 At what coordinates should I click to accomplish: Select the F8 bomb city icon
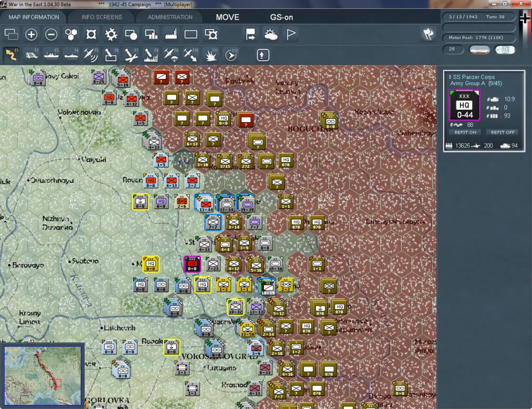(151, 55)
